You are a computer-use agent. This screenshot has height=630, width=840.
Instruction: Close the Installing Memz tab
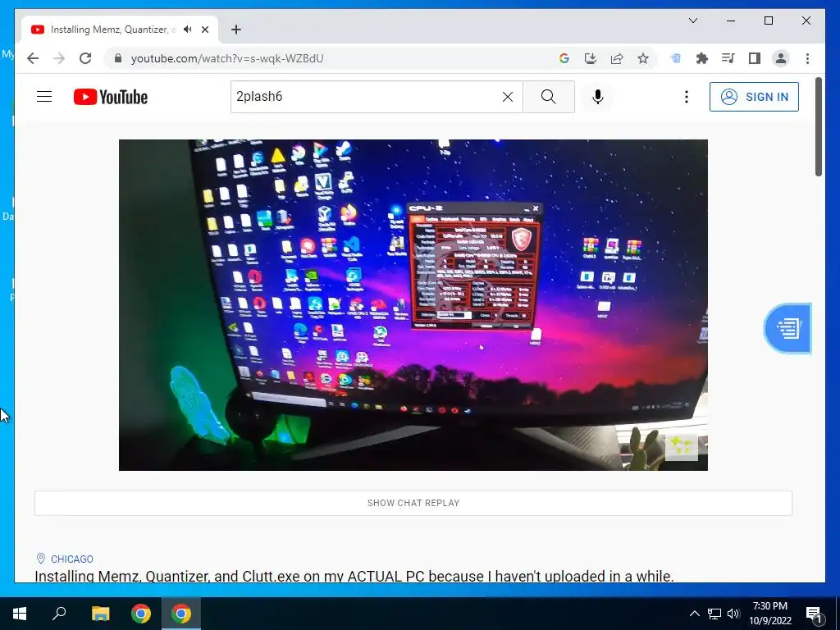[204, 30]
